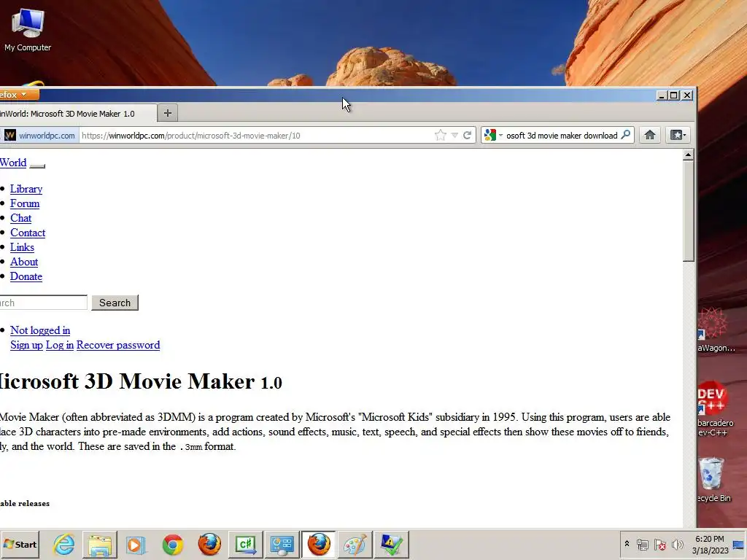
Task: Click the volume speaker tray icon
Action: [678, 544]
